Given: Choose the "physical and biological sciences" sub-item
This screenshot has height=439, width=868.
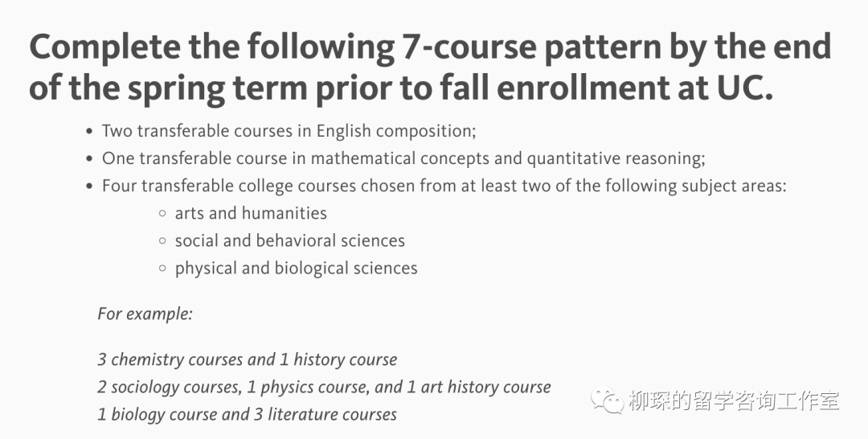Looking at the screenshot, I should (296, 268).
